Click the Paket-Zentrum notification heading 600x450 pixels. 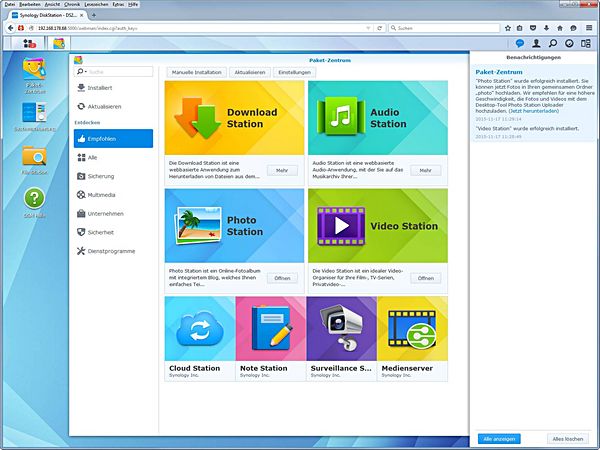(499, 72)
